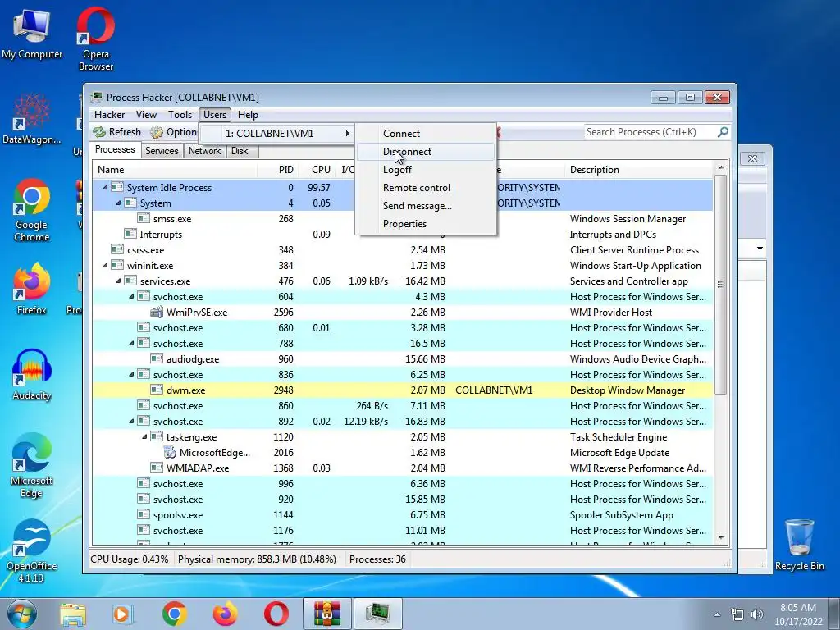
Task: Switch to the Network tab
Action: [204, 151]
